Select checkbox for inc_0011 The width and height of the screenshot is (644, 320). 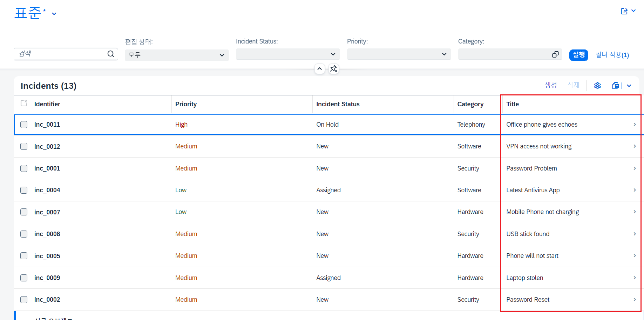[x=24, y=125]
